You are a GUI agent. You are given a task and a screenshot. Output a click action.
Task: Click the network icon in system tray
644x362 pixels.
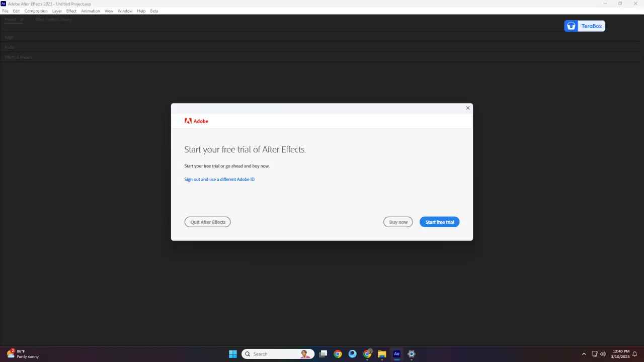click(x=594, y=354)
